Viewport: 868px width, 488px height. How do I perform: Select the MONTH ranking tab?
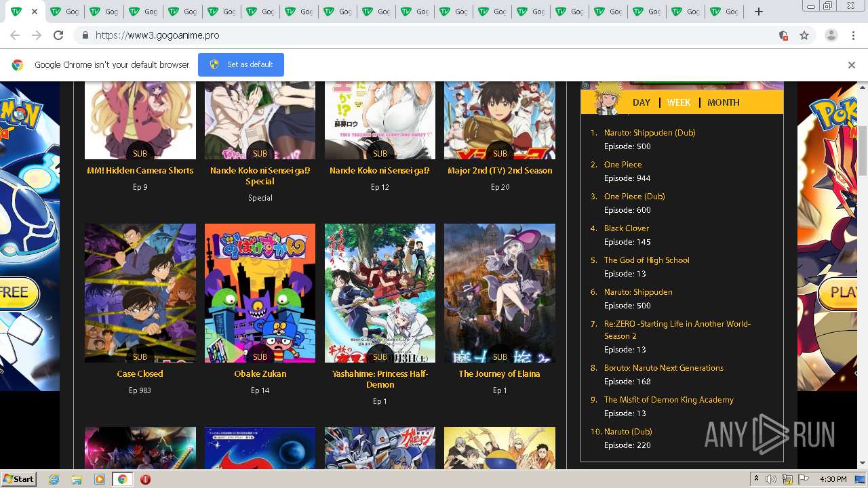(724, 102)
